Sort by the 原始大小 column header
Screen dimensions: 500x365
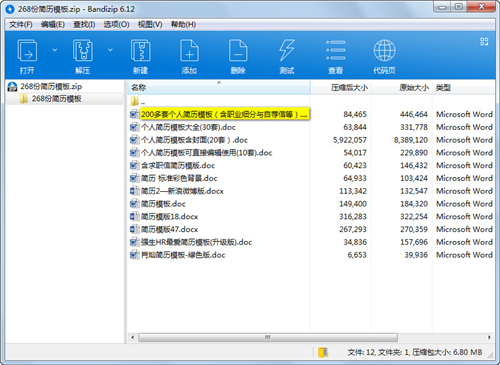[x=402, y=88]
